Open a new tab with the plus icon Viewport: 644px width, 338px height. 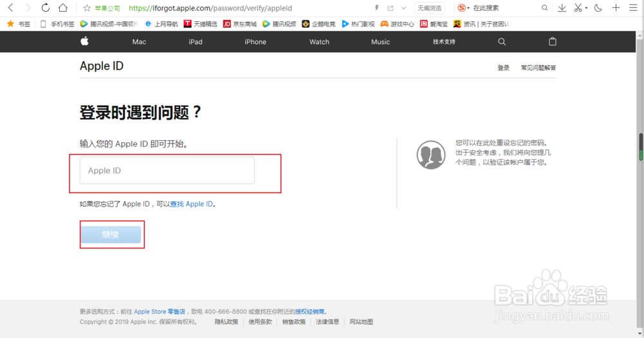[x=616, y=7]
